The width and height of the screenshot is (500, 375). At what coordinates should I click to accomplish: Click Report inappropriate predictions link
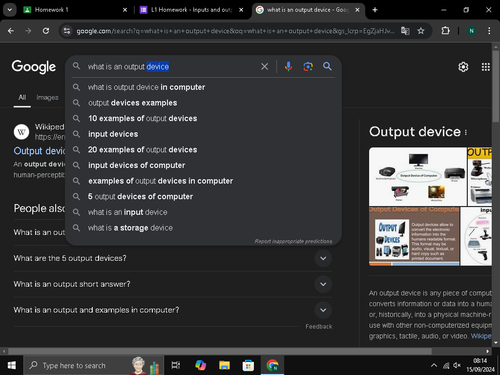[x=293, y=241]
